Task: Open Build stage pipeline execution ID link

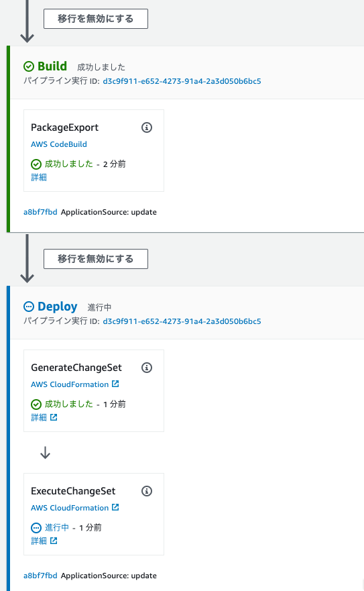Action: click(182, 81)
